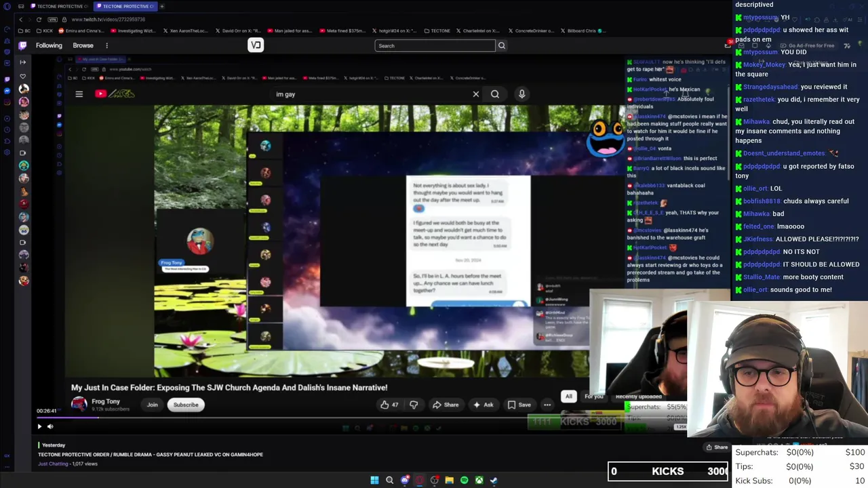Open the Just Chatting category link
868x488 pixels.
pos(53,464)
